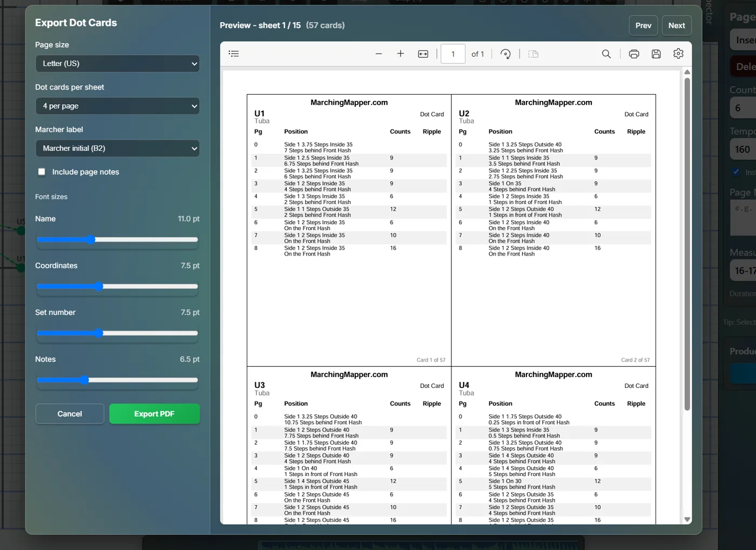This screenshot has width=756, height=550.
Task: Click the tempo field showing 160 behind dialog
Action: 743,149
